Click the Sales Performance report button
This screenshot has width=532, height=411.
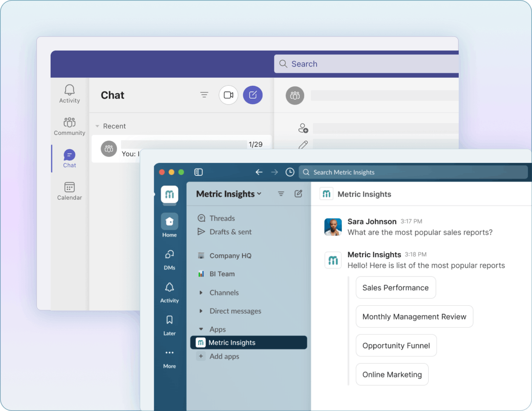point(396,287)
